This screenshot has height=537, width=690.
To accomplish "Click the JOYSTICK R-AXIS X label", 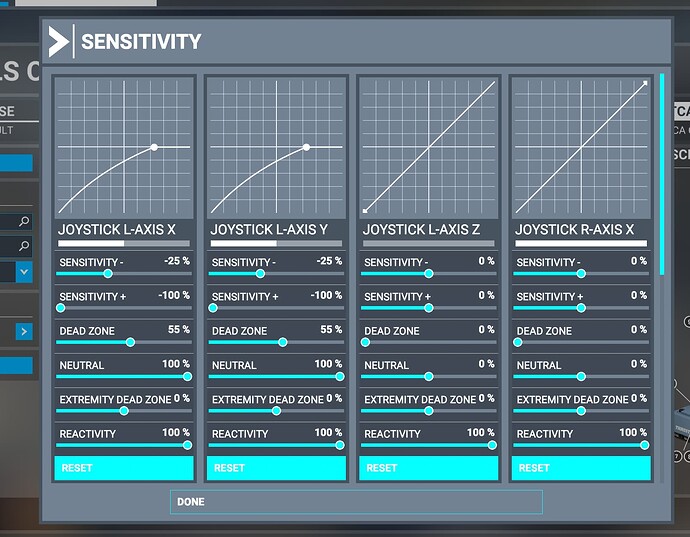I will [x=574, y=229].
